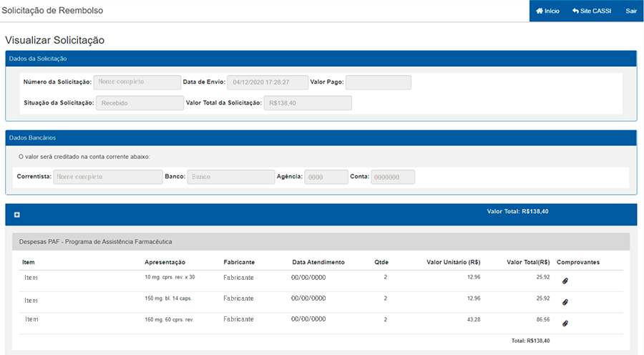Click the Fabricante column header
The width and height of the screenshot is (644, 355).
pyautogui.click(x=239, y=262)
